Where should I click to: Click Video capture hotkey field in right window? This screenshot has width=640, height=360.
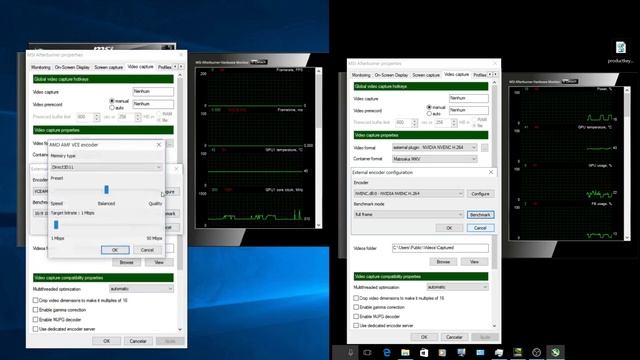[x=469, y=98]
